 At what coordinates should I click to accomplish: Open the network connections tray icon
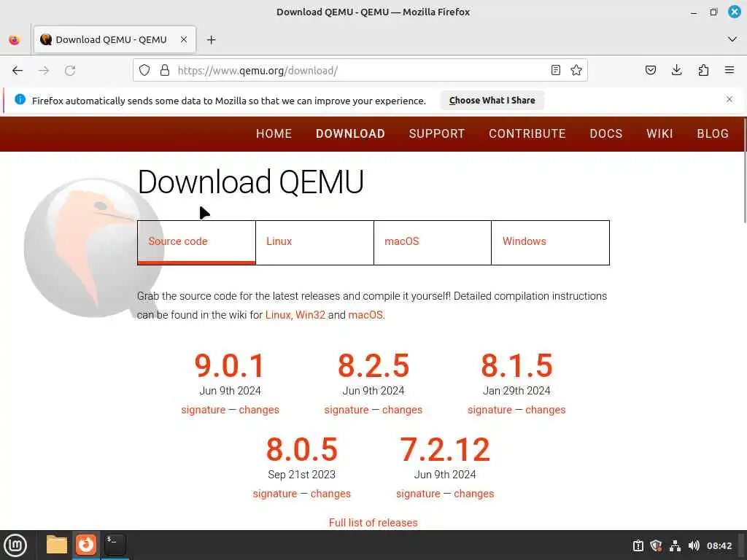coord(675,545)
